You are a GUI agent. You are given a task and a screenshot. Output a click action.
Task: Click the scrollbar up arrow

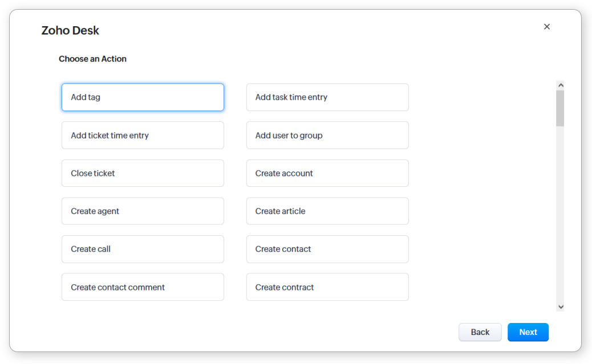560,85
